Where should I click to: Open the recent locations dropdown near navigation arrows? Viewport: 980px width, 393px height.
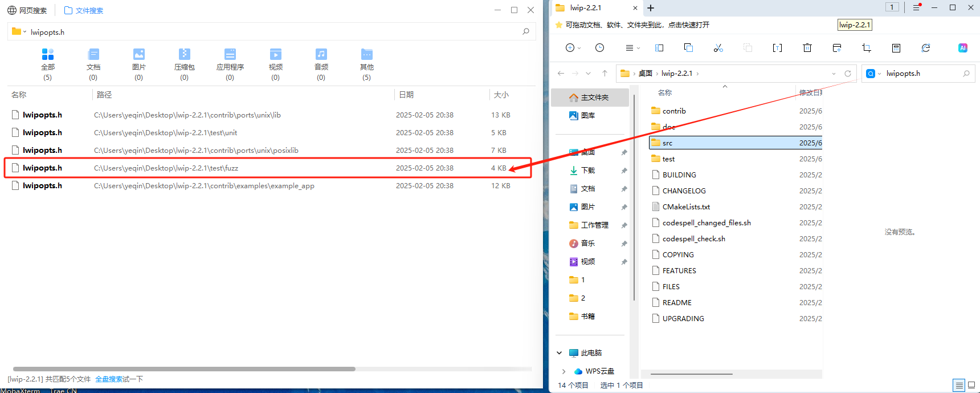pyautogui.click(x=589, y=74)
